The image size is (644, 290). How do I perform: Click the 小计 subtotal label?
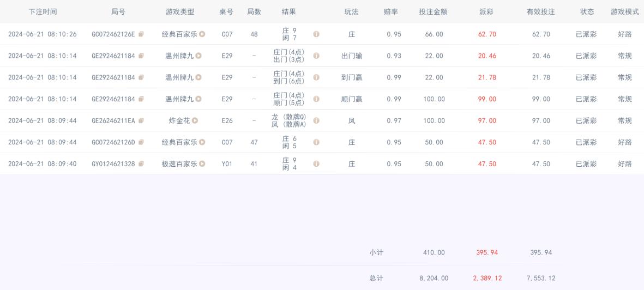pyautogui.click(x=376, y=252)
